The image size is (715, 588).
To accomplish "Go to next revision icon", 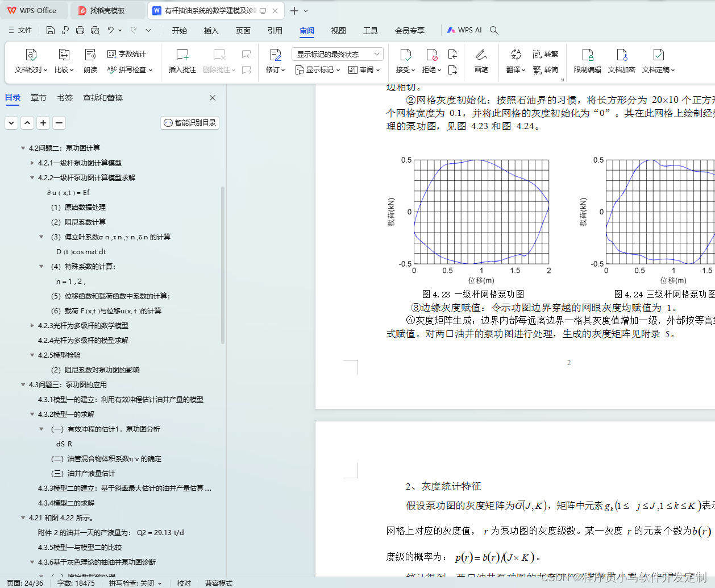I will click(452, 70).
